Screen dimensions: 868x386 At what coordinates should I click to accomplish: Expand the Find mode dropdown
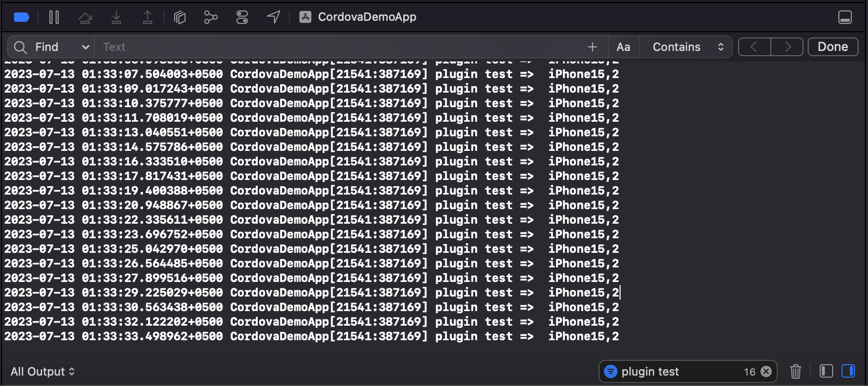[x=62, y=47]
